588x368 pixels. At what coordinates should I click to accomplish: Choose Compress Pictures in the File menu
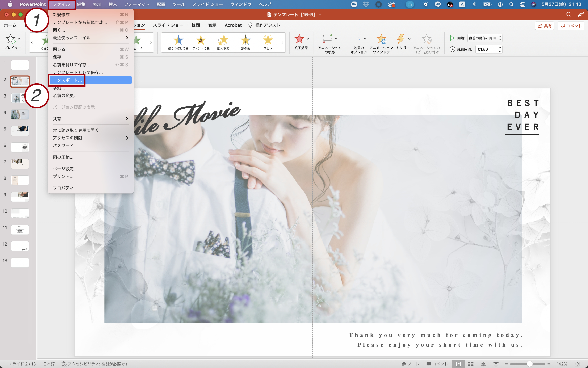coord(90,157)
